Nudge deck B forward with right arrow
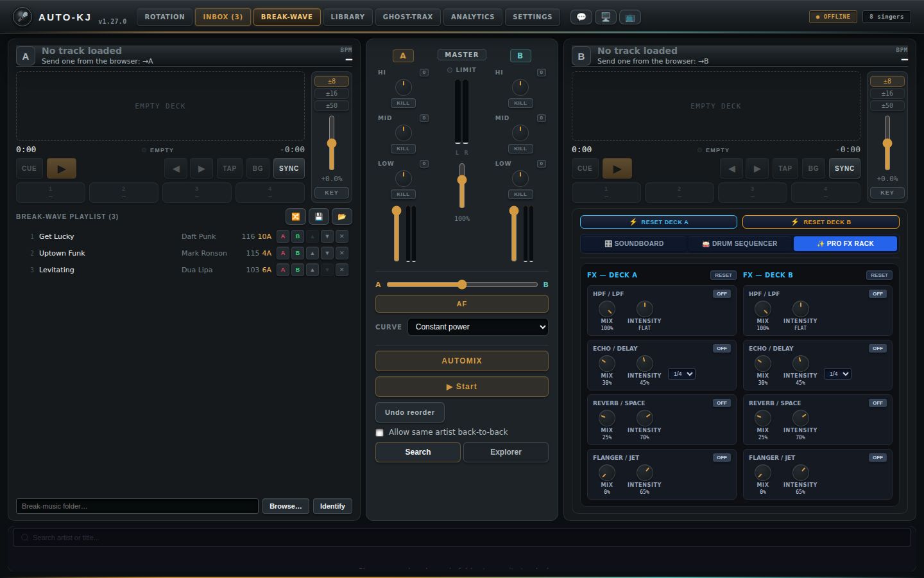The width and height of the screenshot is (924, 578). tap(757, 169)
